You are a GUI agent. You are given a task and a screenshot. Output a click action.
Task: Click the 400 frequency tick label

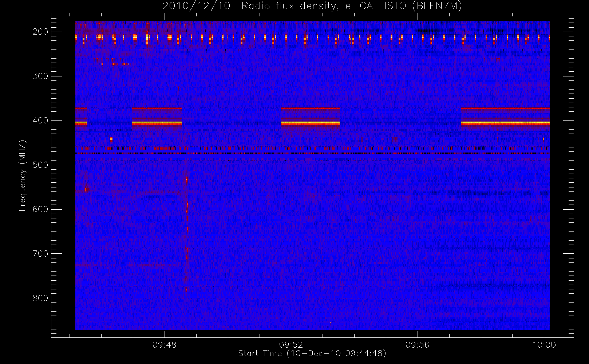tap(40, 120)
